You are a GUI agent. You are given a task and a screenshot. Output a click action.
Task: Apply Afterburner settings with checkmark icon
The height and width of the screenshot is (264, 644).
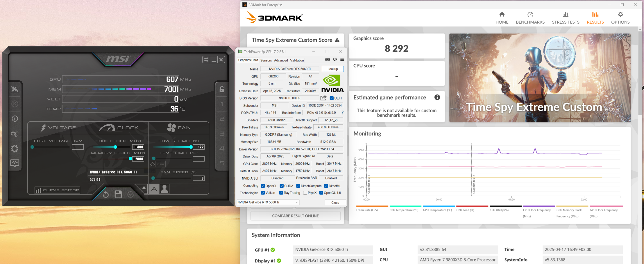click(x=131, y=194)
